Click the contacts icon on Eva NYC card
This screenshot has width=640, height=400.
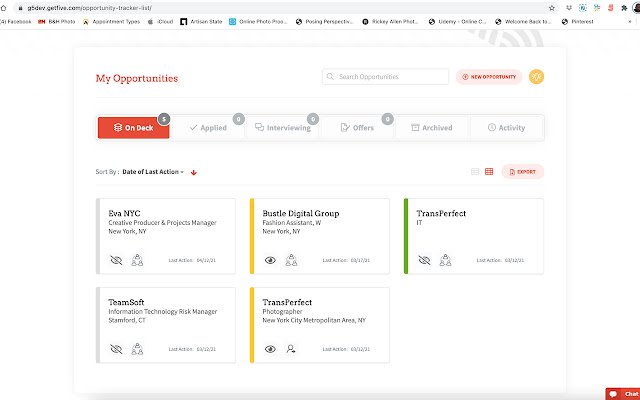137,260
